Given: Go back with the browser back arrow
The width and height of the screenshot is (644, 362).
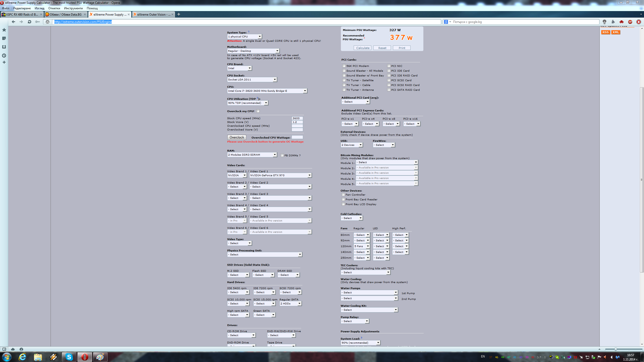Looking at the screenshot, I should (13, 22).
